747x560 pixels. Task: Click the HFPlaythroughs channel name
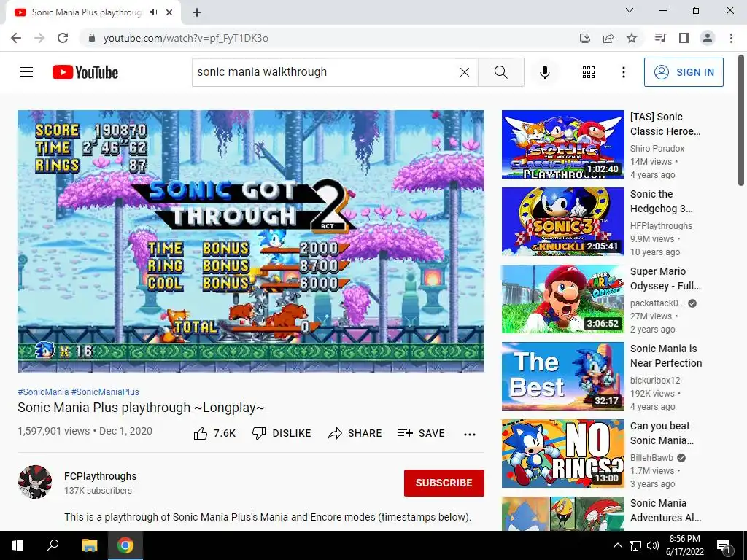tap(661, 226)
